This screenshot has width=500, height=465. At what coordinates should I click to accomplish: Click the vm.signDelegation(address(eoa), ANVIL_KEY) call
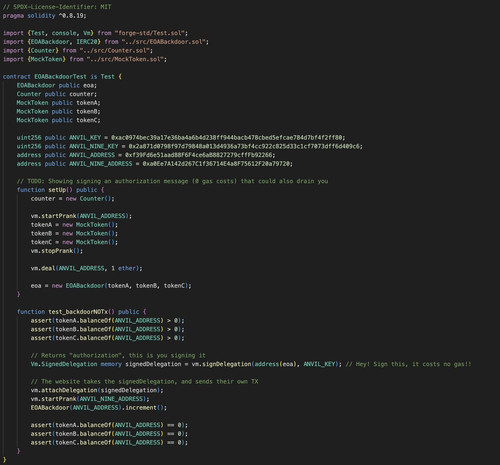[267, 364]
